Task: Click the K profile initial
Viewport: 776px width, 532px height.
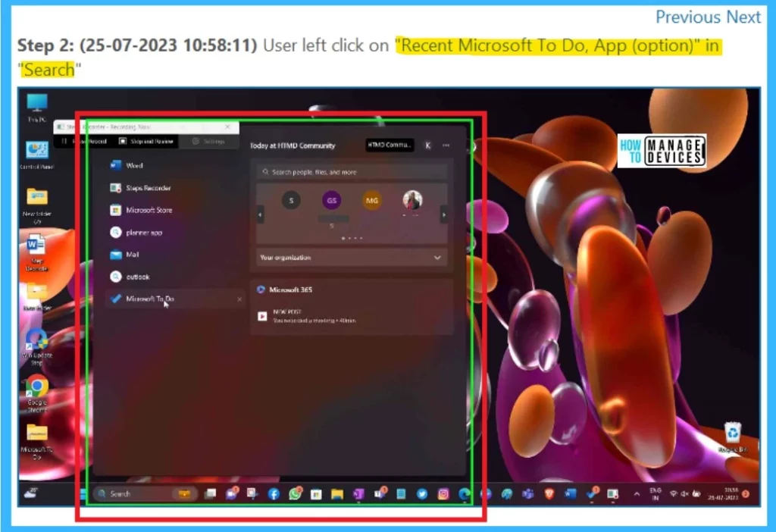Action: pyautogui.click(x=427, y=145)
